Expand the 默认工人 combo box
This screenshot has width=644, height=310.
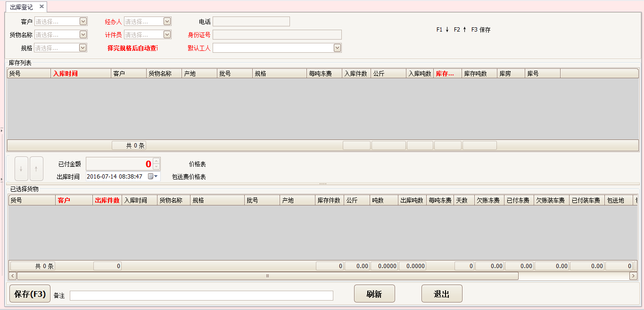pyautogui.click(x=337, y=48)
